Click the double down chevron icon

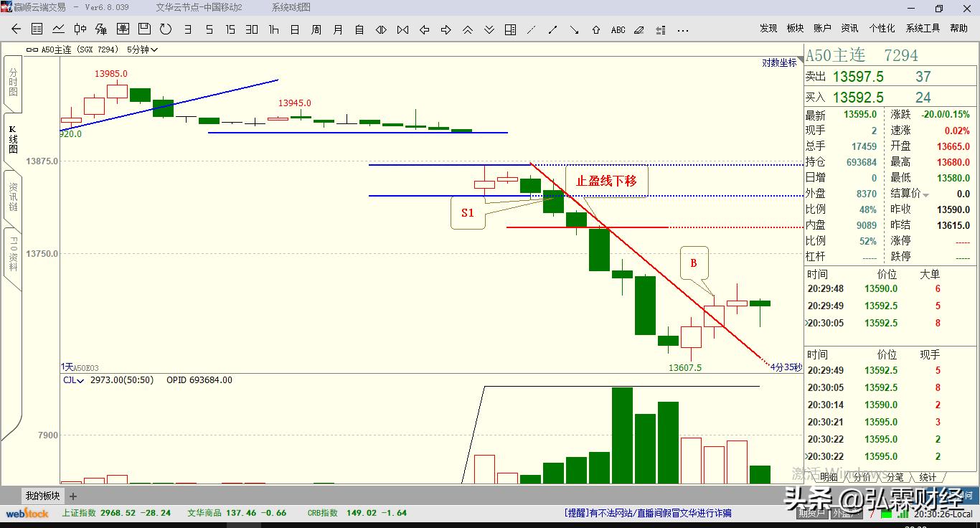click(x=489, y=29)
